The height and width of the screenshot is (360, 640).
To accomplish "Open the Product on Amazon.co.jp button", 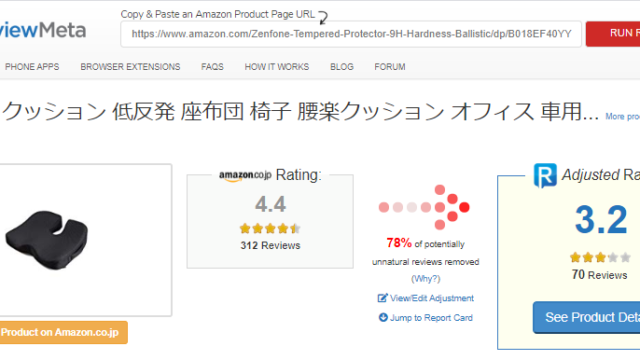I will coord(63,332).
